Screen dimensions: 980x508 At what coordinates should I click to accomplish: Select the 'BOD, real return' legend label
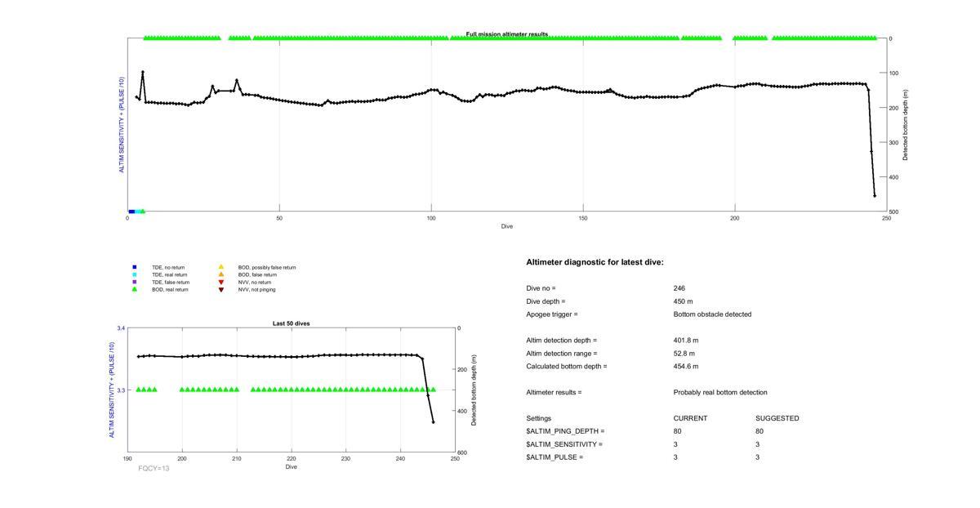(170, 289)
